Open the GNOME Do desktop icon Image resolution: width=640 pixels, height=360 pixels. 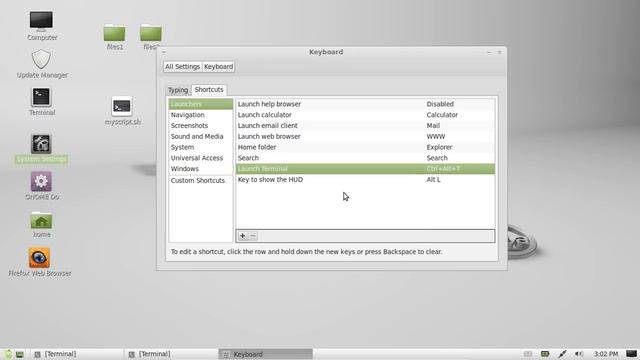click(x=41, y=181)
